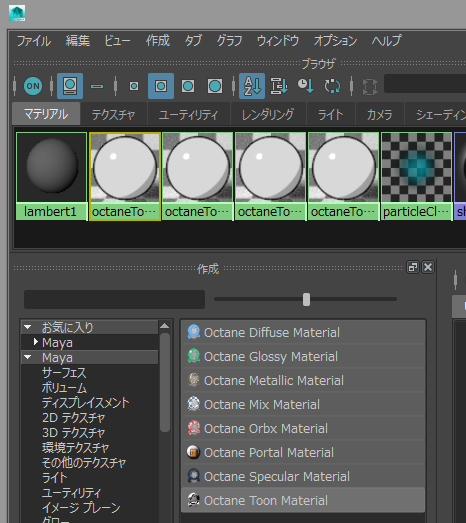Create an Octane Mix Material
This screenshot has height=523, width=466.
tap(303, 405)
